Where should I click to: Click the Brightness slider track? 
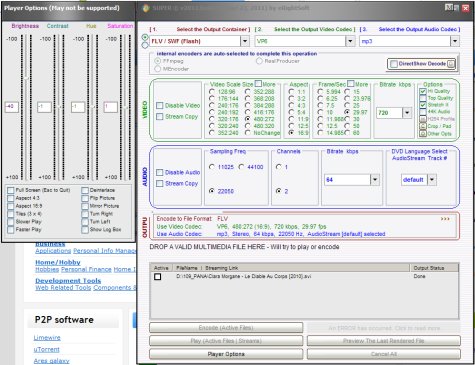[26, 107]
